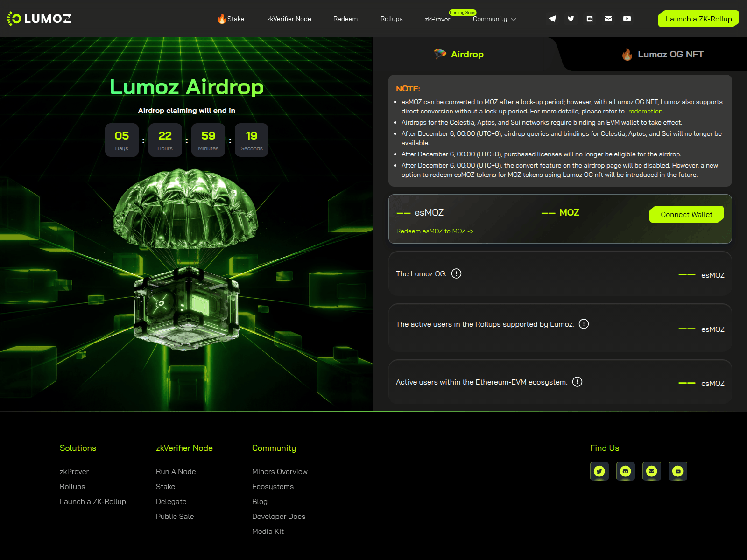Click the footer Launch a ZK-Rollup link
The width and height of the screenshot is (747, 560).
pyautogui.click(x=93, y=502)
